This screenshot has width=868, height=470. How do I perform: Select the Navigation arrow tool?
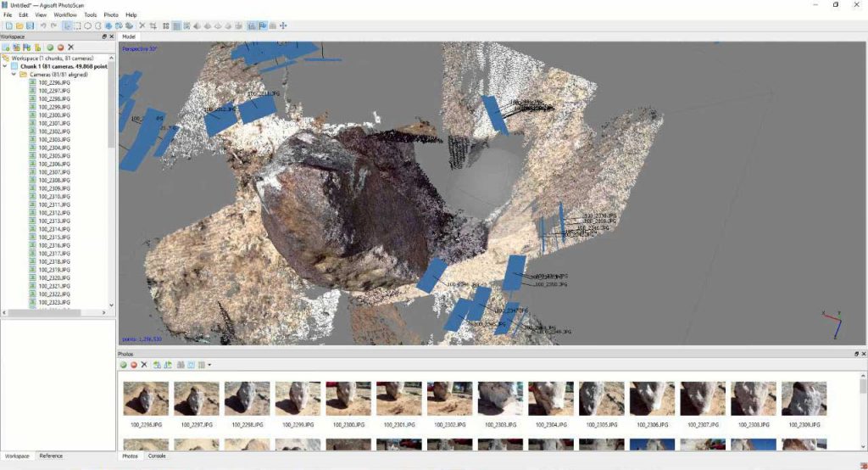(67, 25)
